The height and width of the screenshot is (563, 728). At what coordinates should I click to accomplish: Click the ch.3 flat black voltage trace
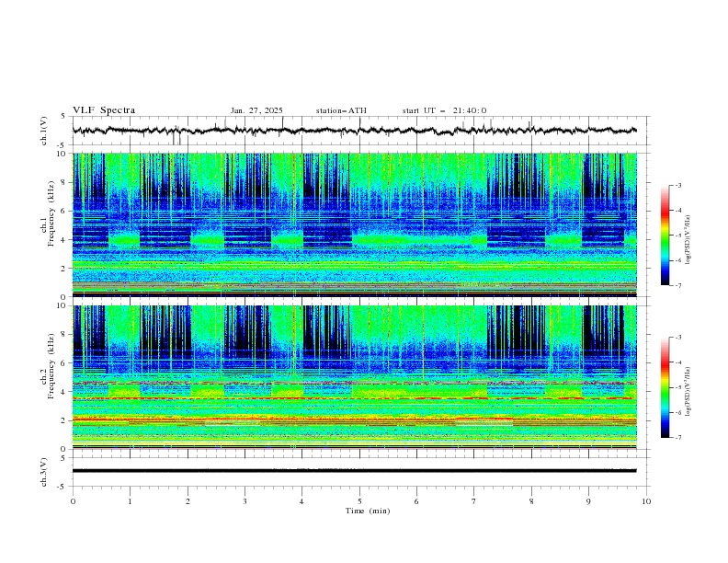click(x=354, y=471)
